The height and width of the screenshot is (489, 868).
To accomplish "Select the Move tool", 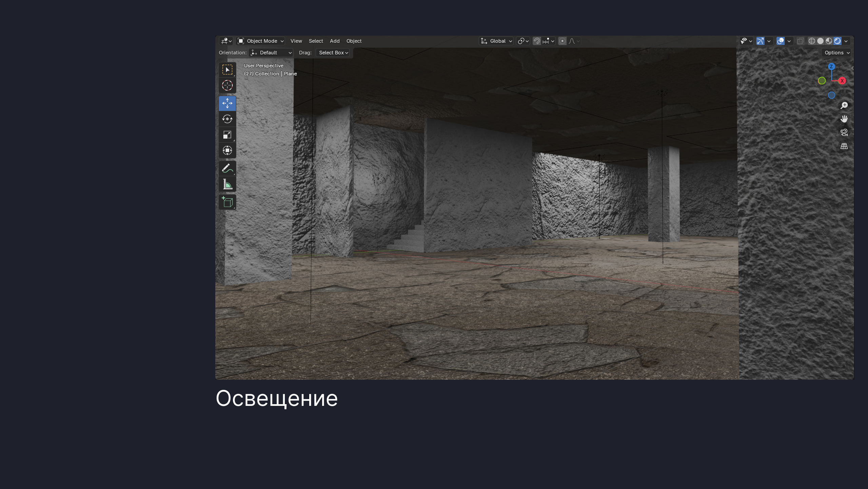I will tap(227, 103).
